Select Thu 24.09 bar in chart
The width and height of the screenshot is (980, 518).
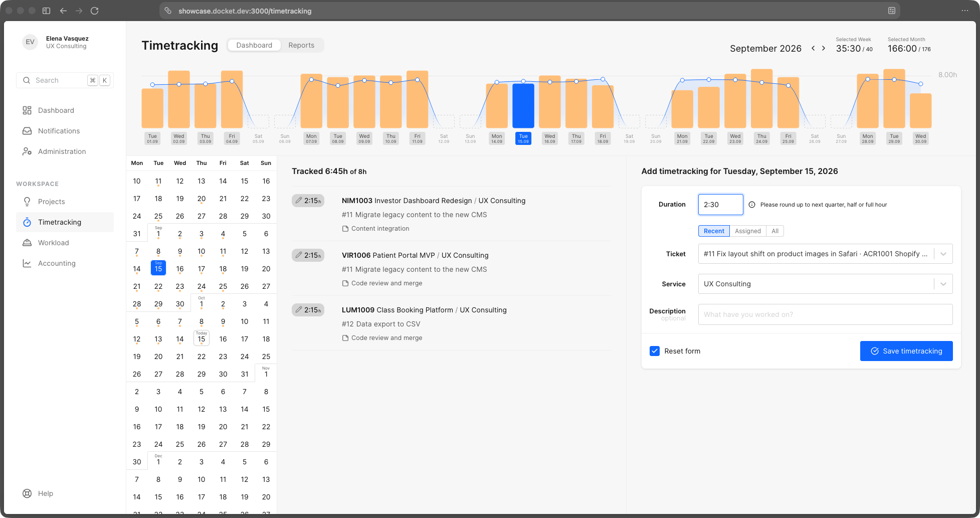tap(762, 99)
